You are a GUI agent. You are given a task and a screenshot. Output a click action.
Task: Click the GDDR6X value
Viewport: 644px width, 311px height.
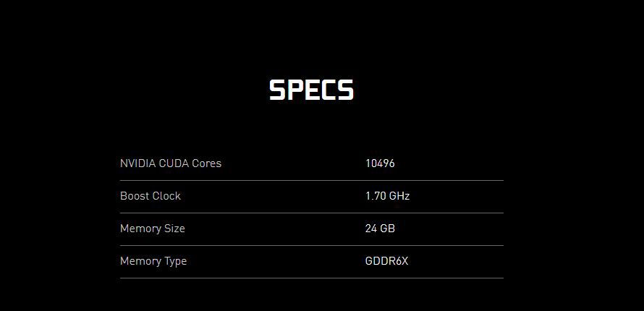point(386,261)
